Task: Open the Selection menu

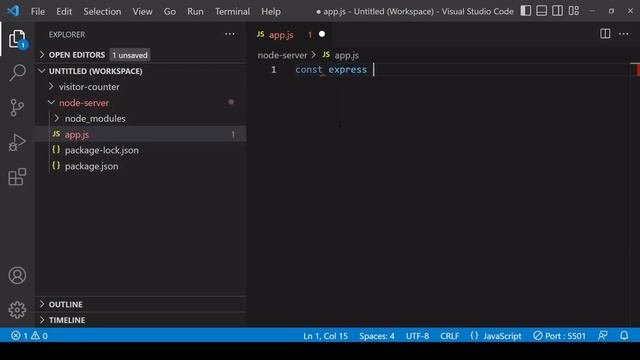Action: 102,11
